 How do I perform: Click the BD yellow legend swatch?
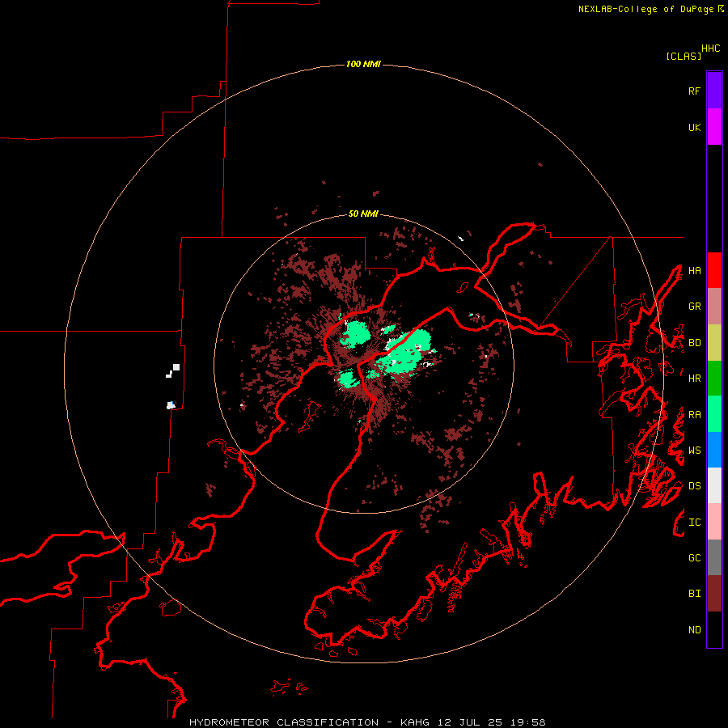click(714, 342)
